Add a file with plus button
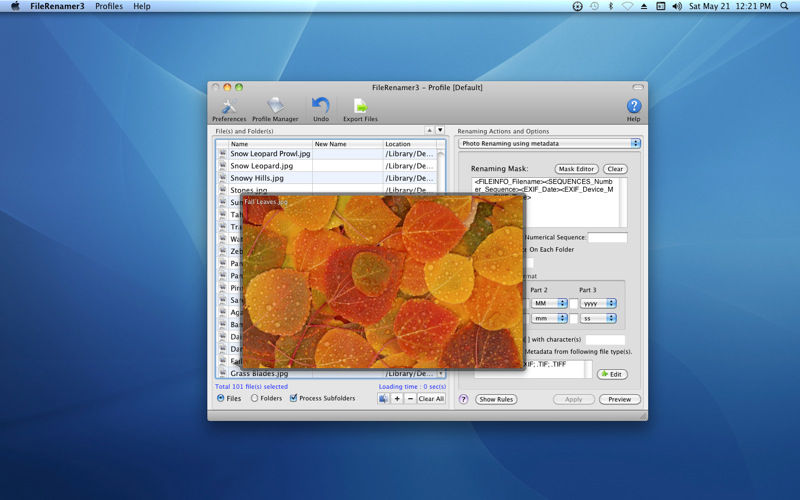The height and width of the screenshot is (500, 800). 397,398
